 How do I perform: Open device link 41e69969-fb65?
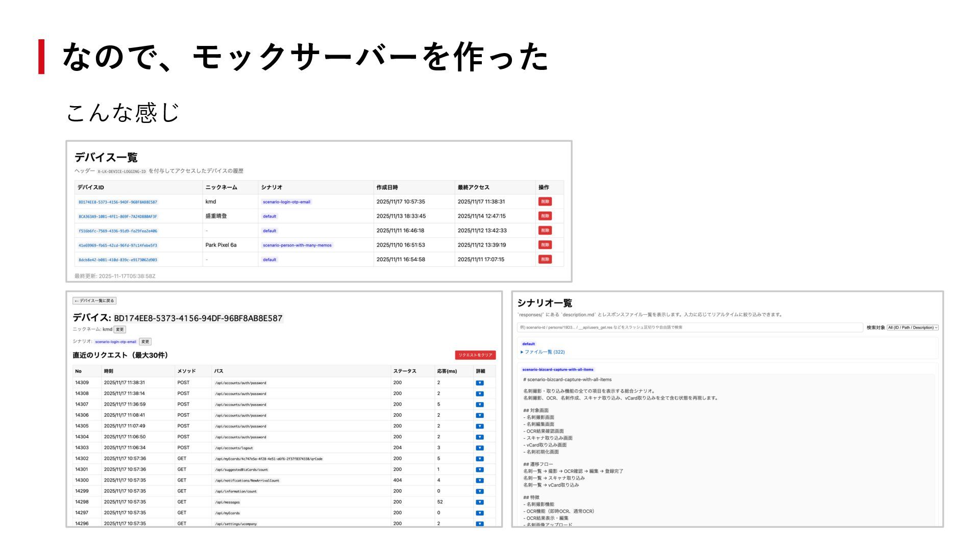click(x=118, y=245)
